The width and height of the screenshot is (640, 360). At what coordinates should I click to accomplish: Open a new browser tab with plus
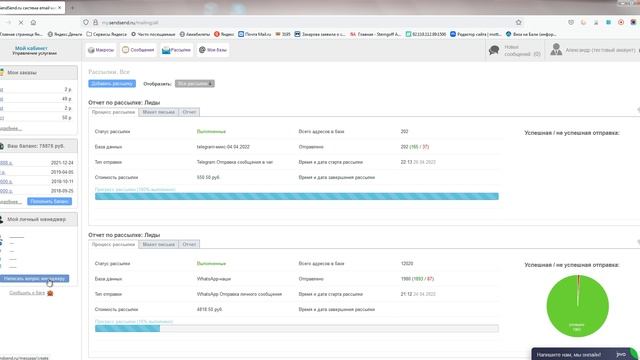point(73,7)
